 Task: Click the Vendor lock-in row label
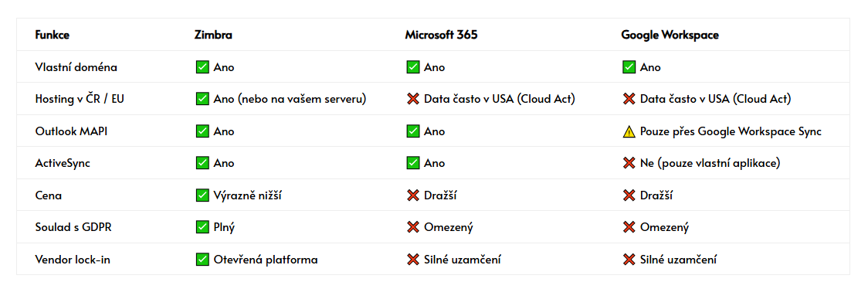pos(73,259)
